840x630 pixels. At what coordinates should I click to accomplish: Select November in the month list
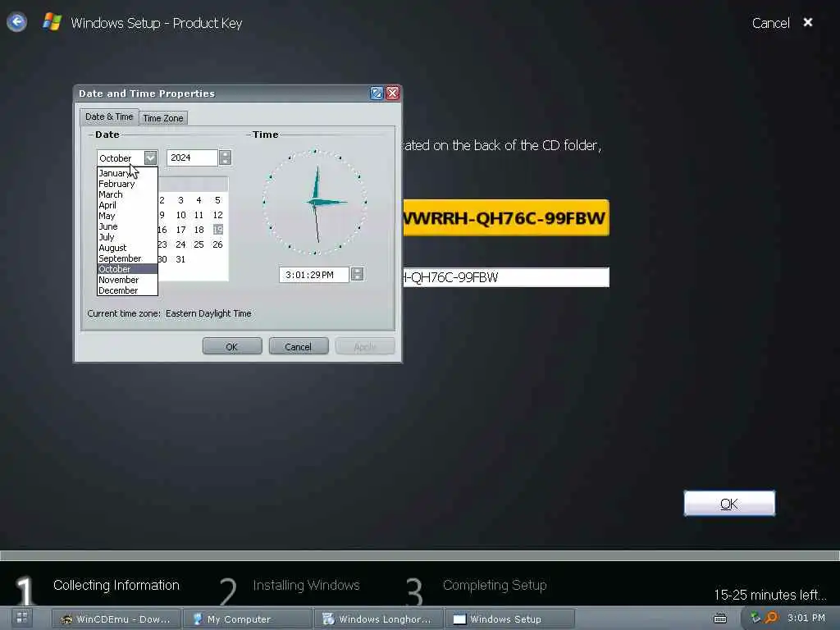127,280
